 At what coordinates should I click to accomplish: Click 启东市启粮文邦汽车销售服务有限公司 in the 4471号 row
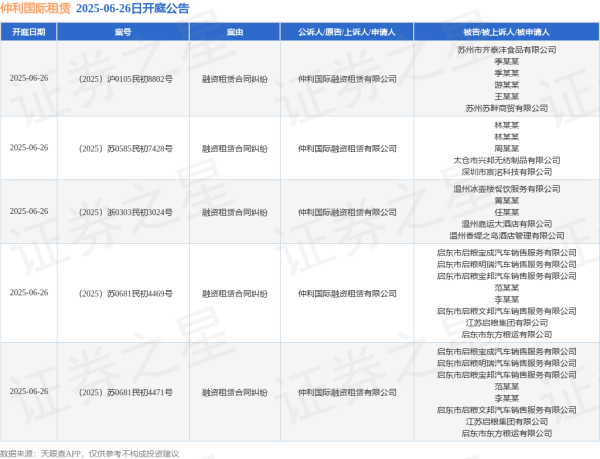[x=507, y=410]
